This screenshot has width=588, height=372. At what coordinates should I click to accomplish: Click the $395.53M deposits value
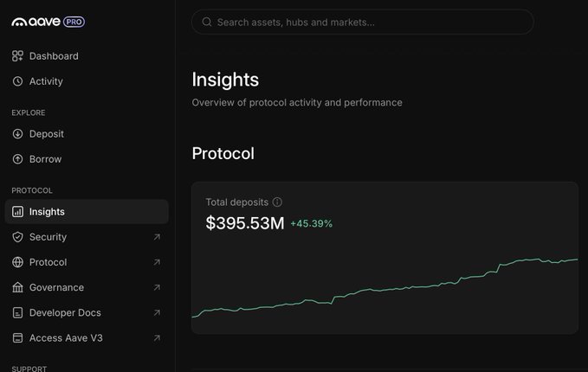tap(245, 223)
